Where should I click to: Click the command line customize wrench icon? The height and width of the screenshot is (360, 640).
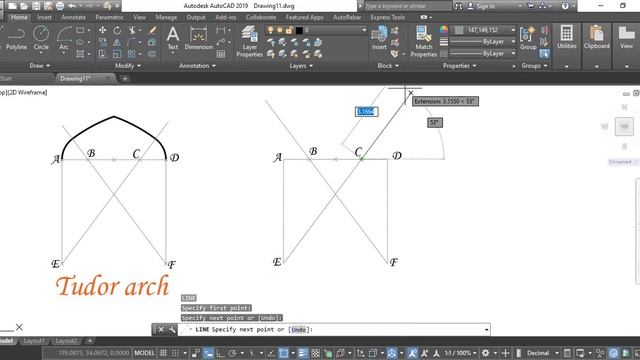172,329
